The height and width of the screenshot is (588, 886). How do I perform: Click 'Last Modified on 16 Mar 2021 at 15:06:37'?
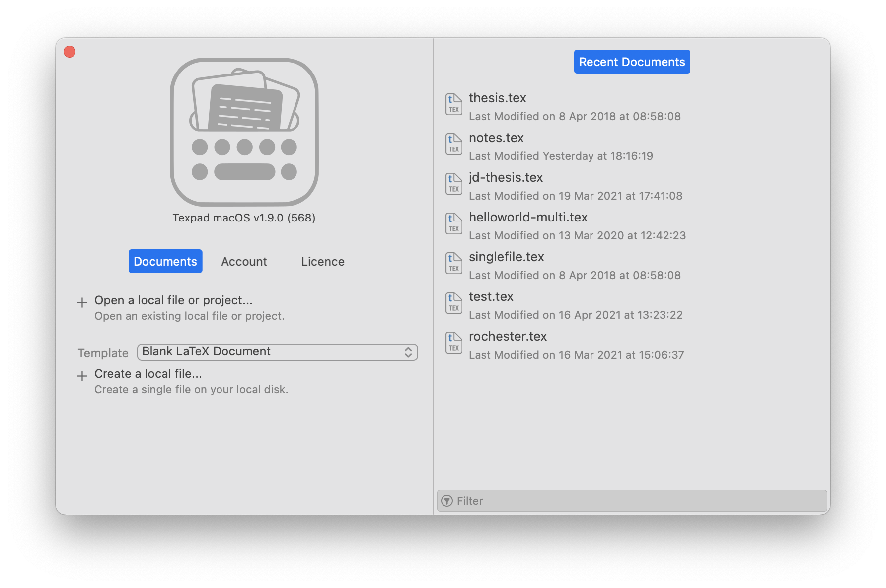coord(576,355)
